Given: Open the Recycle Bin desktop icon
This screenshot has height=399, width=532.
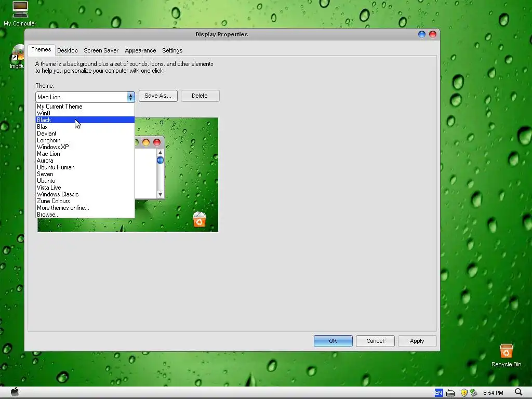Looking at the screenshot, I should pyautogui.click(x=506, y=355).
